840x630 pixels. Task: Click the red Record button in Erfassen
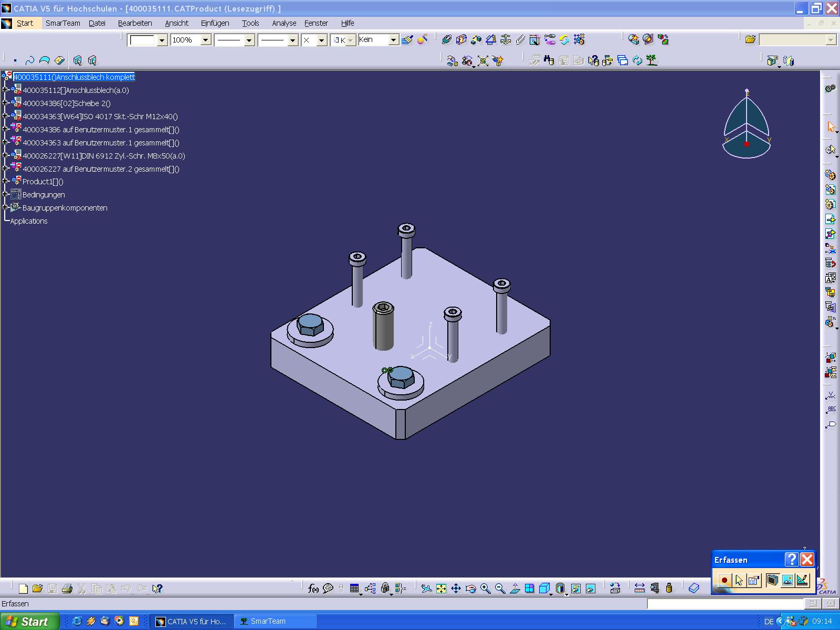coord(724,581)
